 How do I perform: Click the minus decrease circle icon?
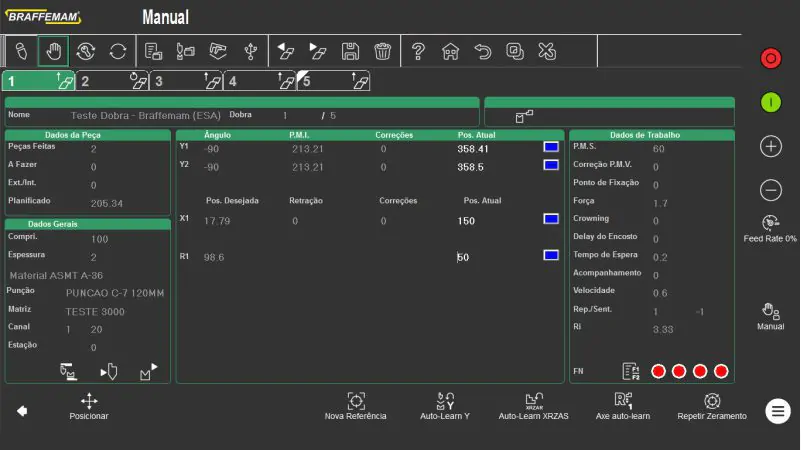[770, 190]
